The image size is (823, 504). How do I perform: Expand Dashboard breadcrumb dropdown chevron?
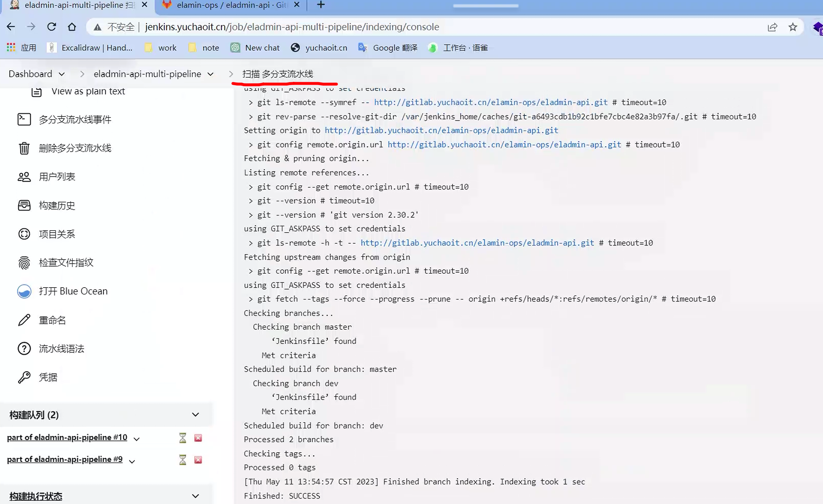tap(62, 74)
